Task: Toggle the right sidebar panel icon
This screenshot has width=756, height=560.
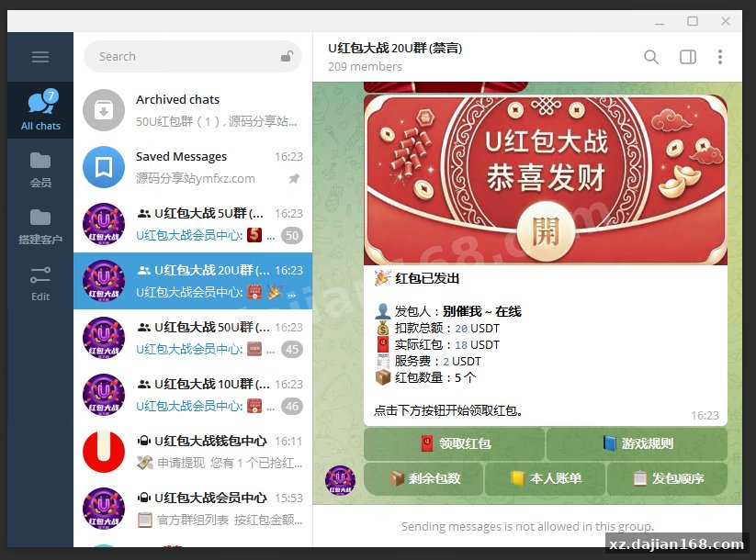Action: click(687, 57)
